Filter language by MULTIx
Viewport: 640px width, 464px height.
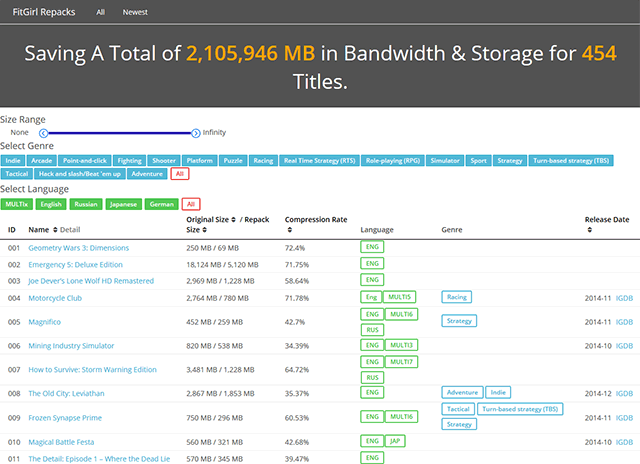16,203
